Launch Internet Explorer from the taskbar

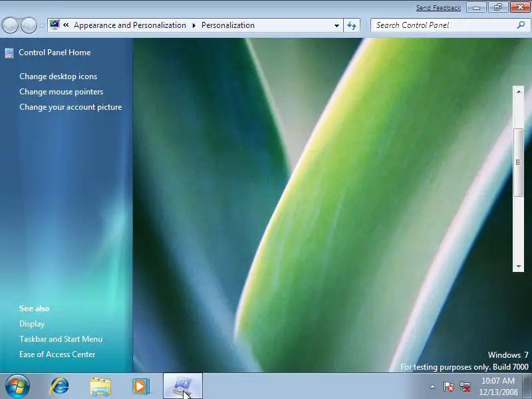[x=60, y=386]
